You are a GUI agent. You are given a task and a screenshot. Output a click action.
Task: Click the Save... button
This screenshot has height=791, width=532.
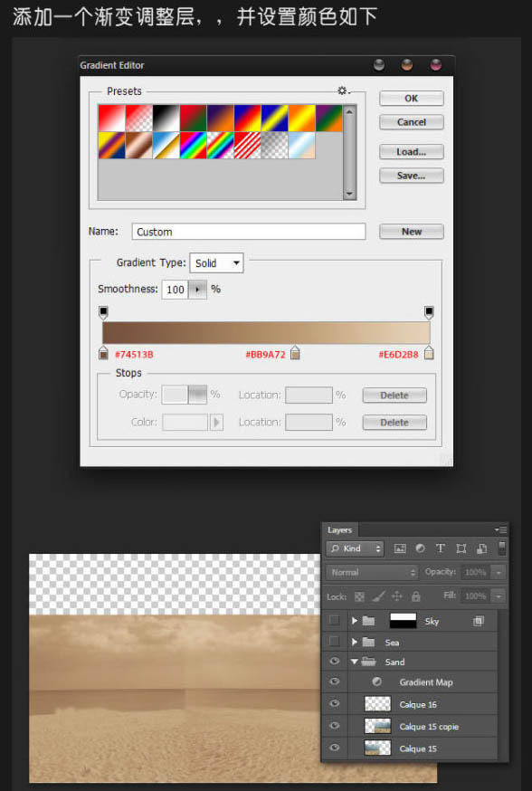tap(412, 176)
